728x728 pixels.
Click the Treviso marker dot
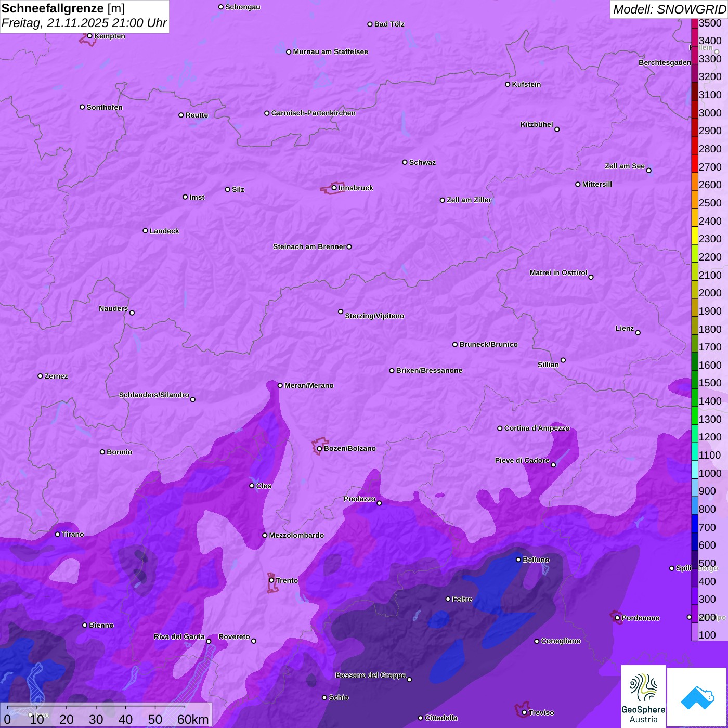click(524, 712)
